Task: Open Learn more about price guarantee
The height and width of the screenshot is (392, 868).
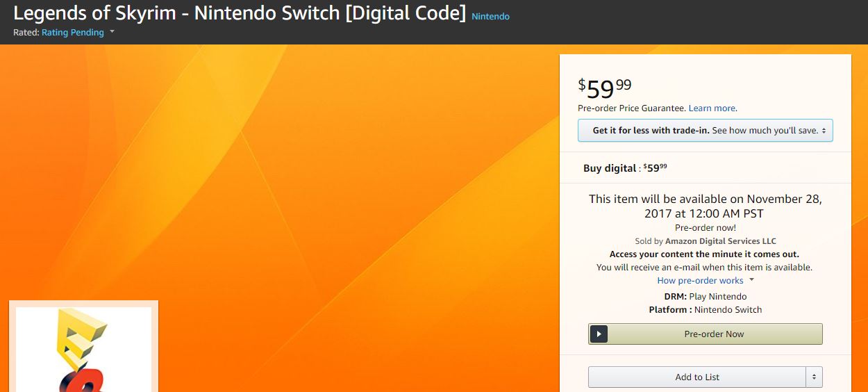Action: tap(712, 108)
